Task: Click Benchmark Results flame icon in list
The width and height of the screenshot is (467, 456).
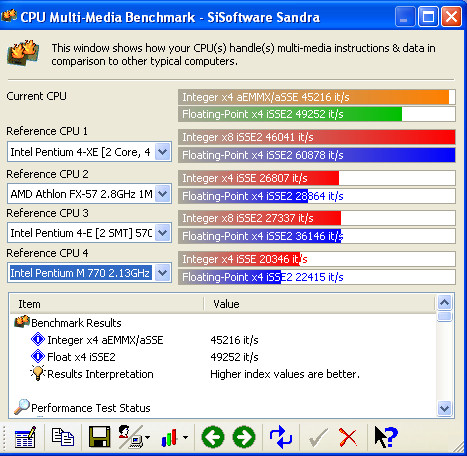Action: coord(22,322)
